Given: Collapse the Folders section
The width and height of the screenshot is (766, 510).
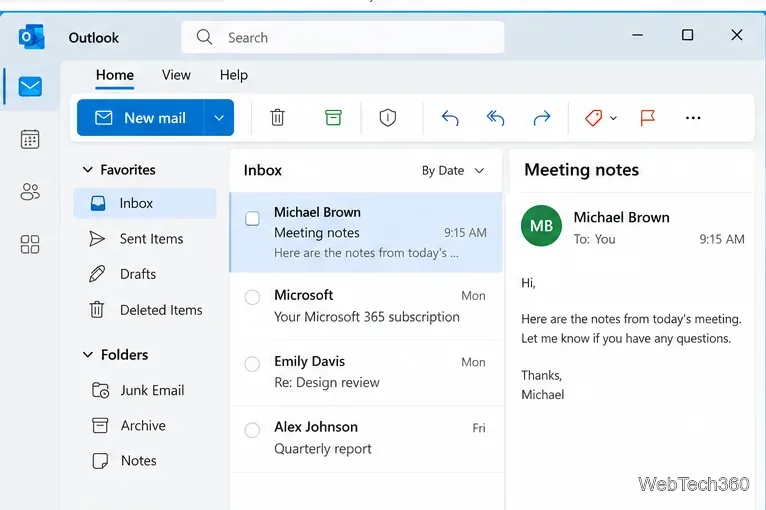Looking at the screenshot, I should pyautogui.click(x=87, y=354).
